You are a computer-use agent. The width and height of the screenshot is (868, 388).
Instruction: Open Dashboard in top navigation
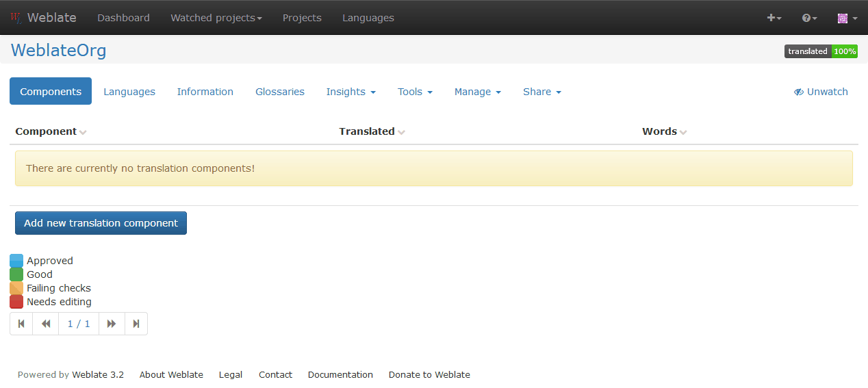click(x=123, y=18)
